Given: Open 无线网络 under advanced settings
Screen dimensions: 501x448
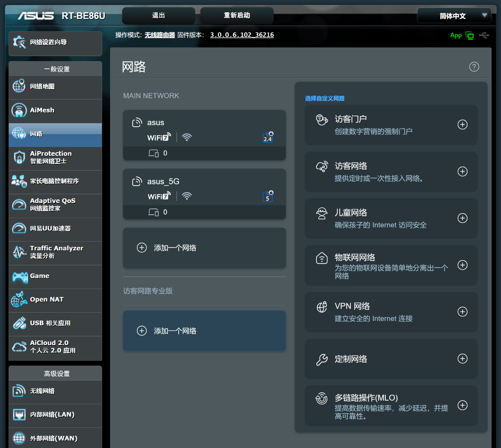Looking at the screenshot, I should click(55, 391).
